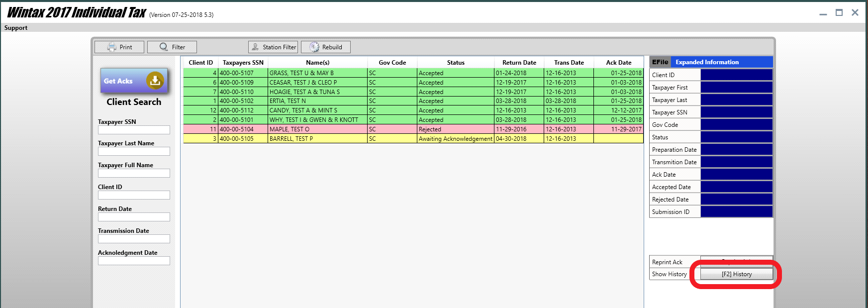The height and width of the screenshot is (308, 868).
Task: Click ack date 12-12-2017 cell
Action: (619, 110)
